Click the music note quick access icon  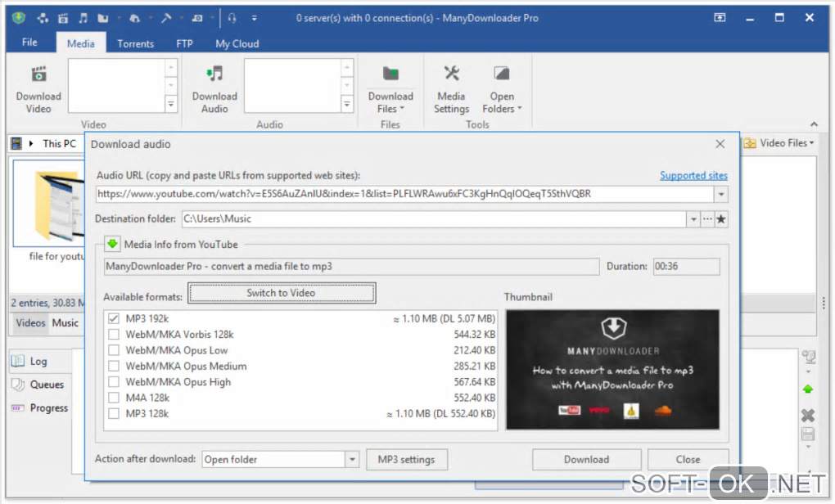click(83, 18)
